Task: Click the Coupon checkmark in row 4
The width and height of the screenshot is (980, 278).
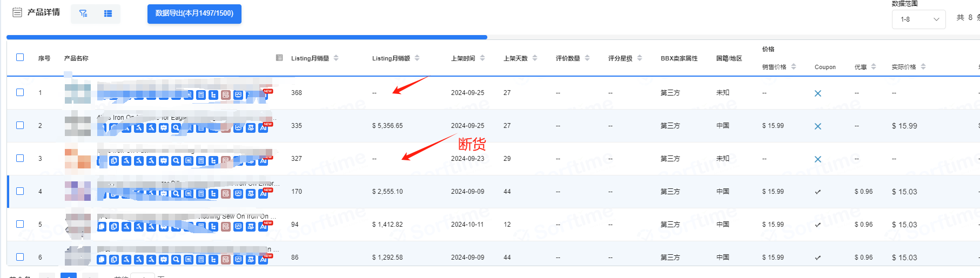Action: click(818, 192)
